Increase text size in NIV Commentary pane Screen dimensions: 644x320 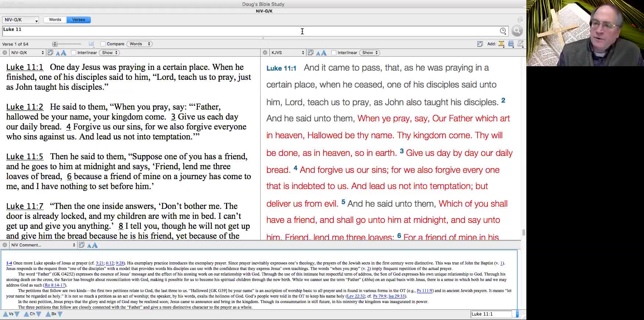(95, 245)
